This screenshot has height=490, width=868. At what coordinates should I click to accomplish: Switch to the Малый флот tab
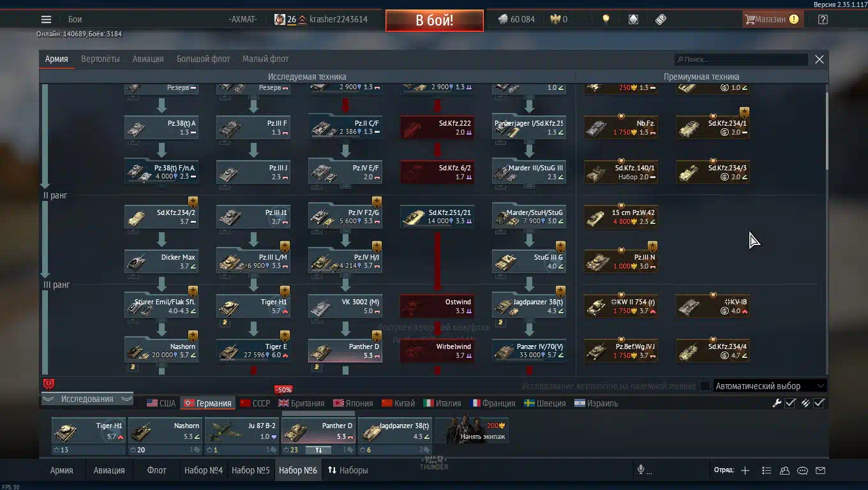pyautogui.click(x=266, y=59)
